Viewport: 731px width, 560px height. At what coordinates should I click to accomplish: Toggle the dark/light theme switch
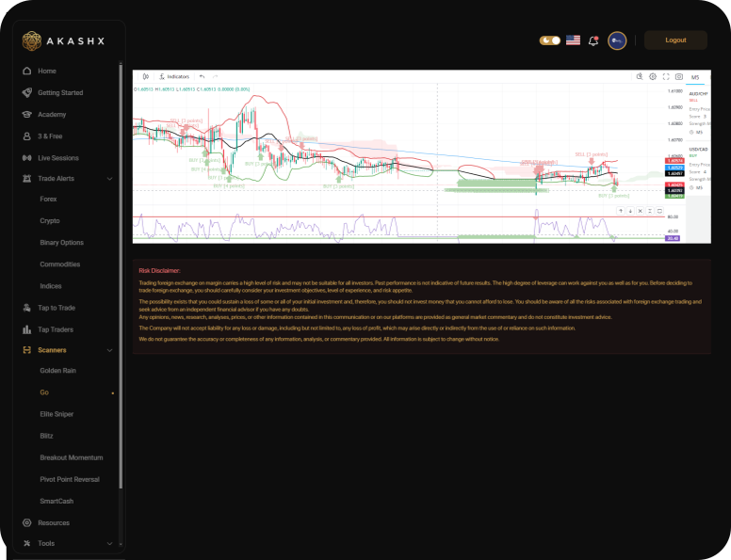pyautogui.click(x=549, y=40)
